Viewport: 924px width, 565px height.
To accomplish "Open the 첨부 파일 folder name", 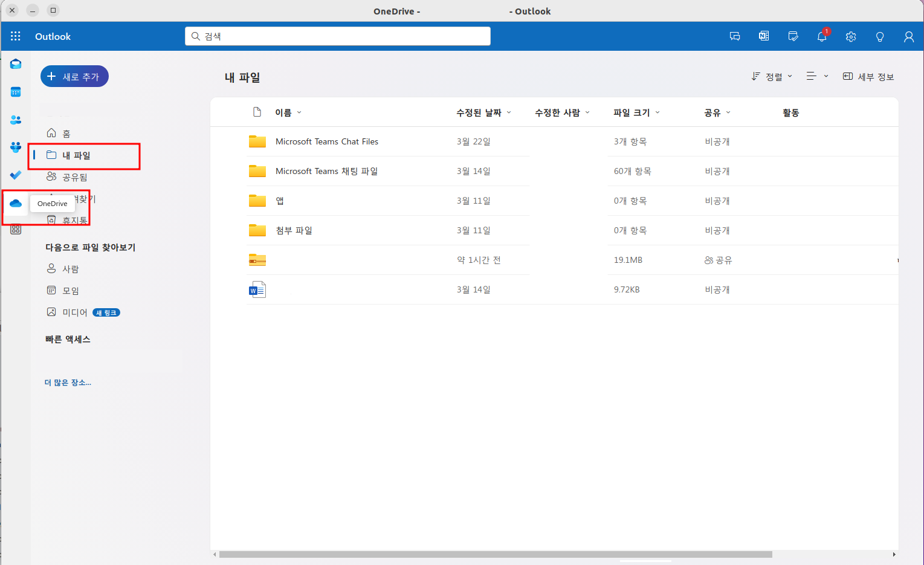I will [x=294, y=230].
